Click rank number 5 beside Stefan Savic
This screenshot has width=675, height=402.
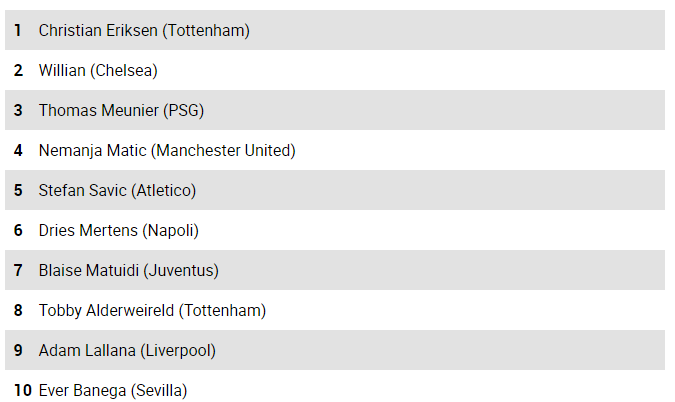(18, 191)
